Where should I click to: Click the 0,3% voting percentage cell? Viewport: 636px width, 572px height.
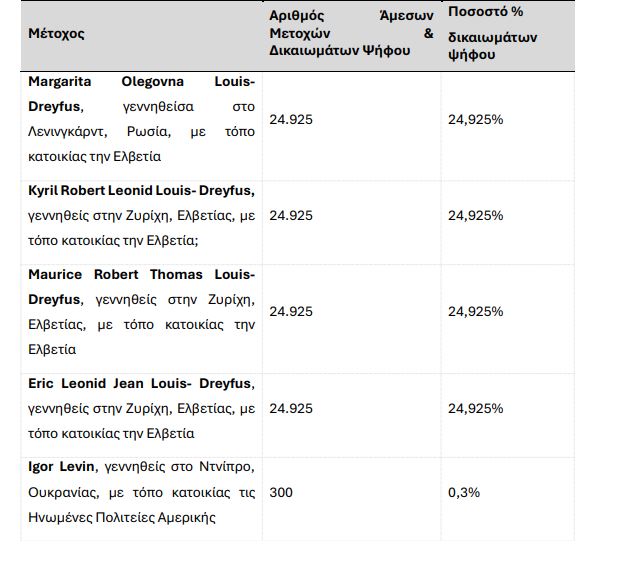[x=463, y=492]
